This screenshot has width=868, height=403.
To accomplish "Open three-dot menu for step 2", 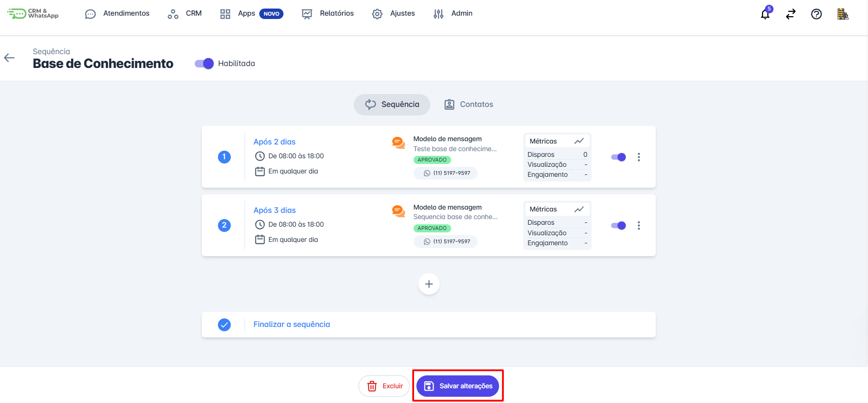I will pyautogui.click(x=639, y=226).
